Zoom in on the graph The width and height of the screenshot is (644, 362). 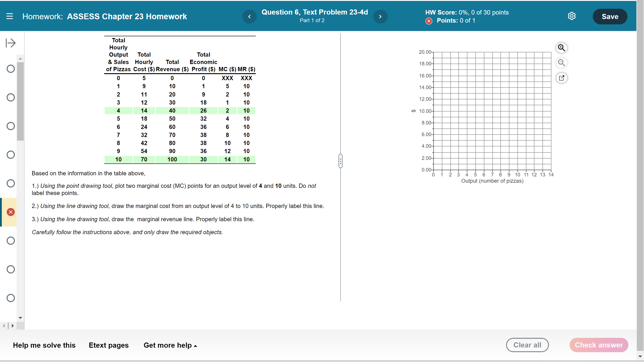561,47
